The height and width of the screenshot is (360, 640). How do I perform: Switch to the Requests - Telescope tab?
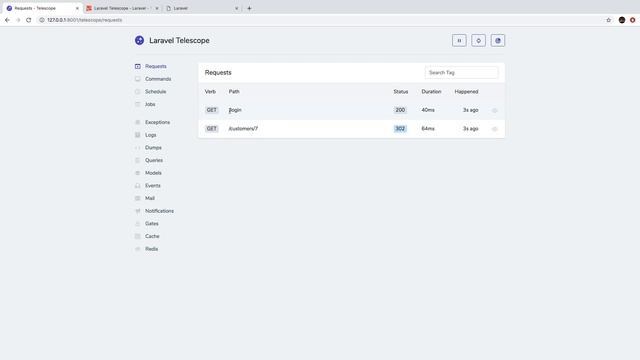41,8
